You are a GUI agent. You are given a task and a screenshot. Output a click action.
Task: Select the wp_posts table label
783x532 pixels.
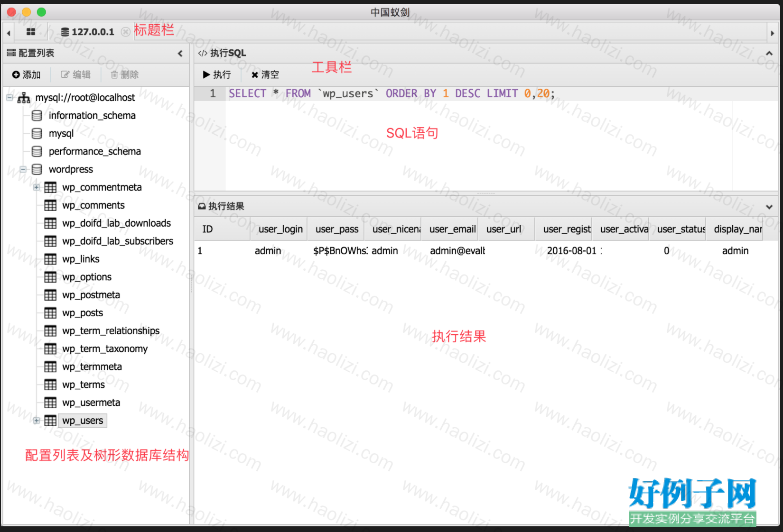[83, 313]
